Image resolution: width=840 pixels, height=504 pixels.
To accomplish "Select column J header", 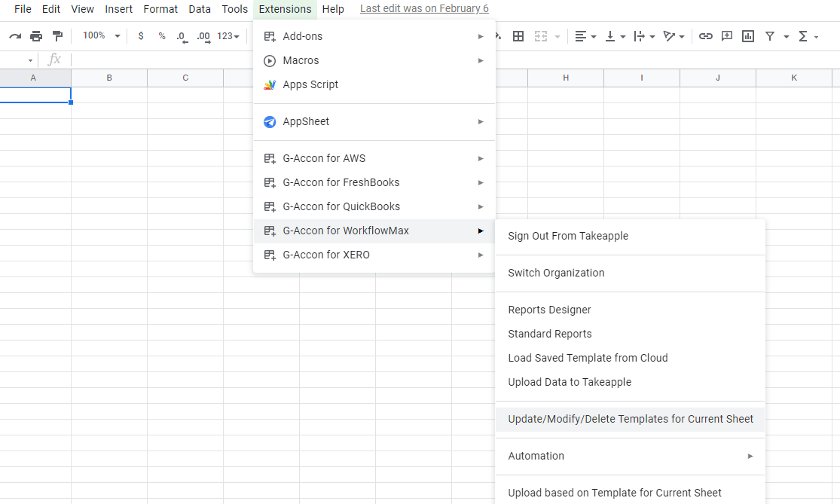I will (x=718, y=78).
